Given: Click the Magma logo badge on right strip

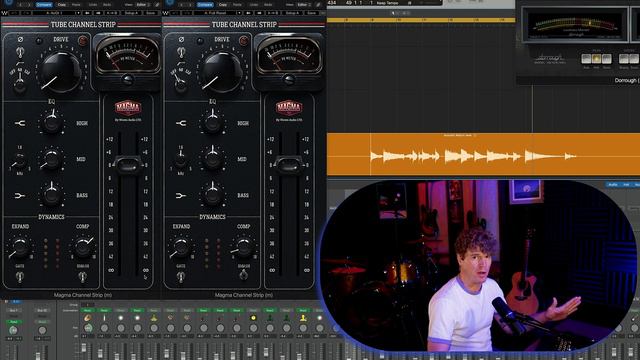Looking at the screenshot, I should (289, 108).
